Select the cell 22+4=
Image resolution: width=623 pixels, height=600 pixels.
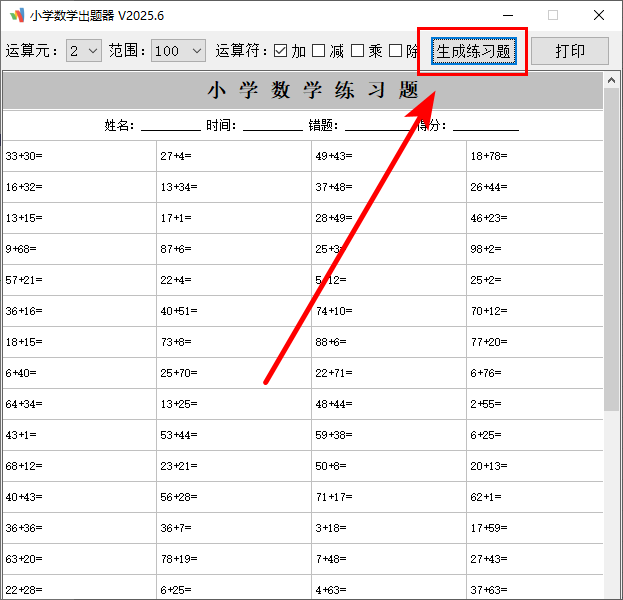pos(234,280)
